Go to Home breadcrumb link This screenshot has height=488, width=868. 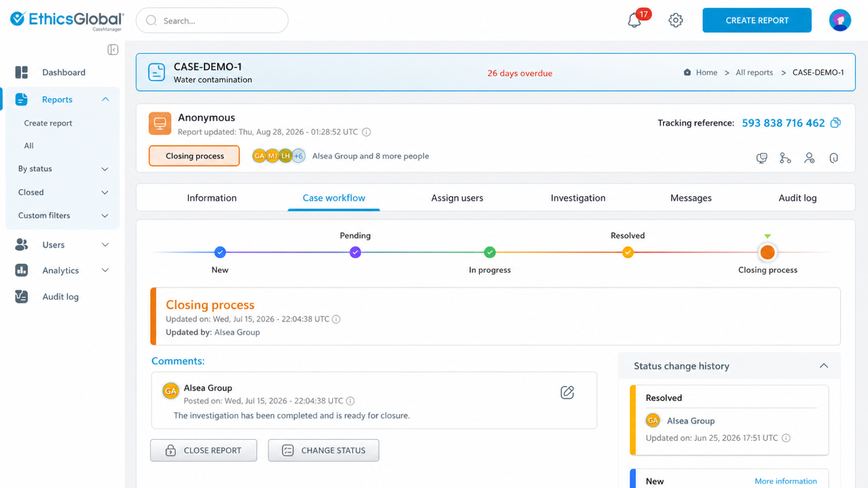[706, 72]
